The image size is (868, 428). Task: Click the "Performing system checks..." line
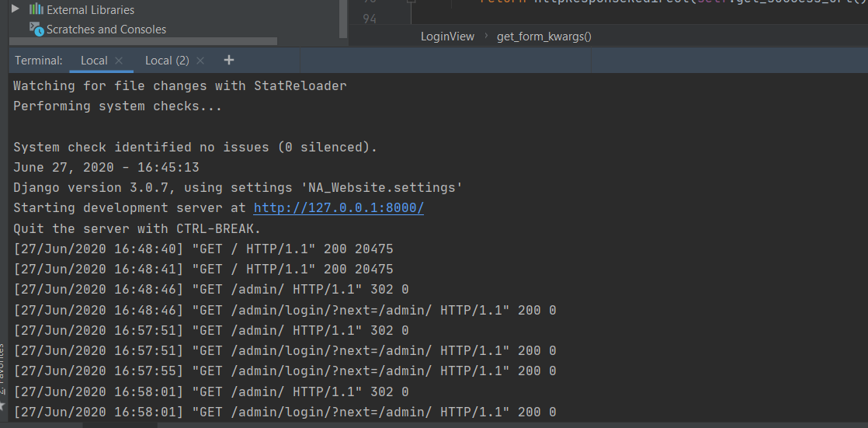117,106
